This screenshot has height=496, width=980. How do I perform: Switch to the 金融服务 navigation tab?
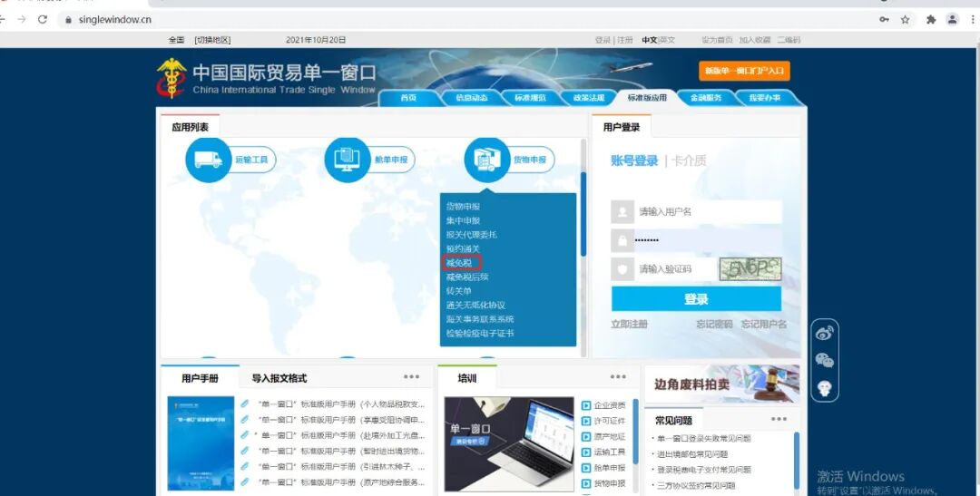coord(706,98)
